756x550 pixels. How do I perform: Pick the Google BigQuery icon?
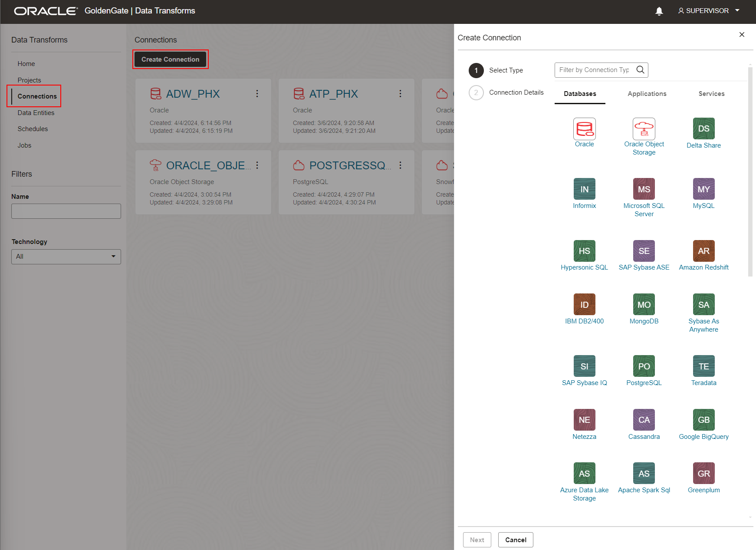click(703, 420)
